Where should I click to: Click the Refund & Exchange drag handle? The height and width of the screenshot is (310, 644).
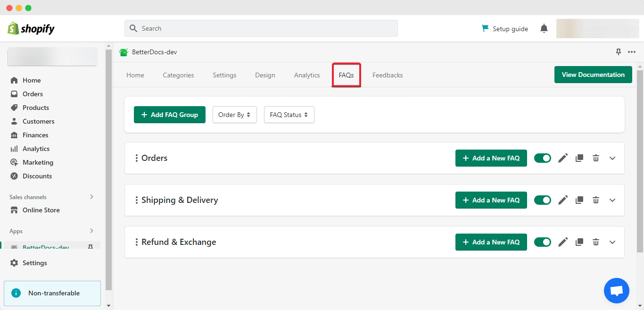[x=137, y=242]
